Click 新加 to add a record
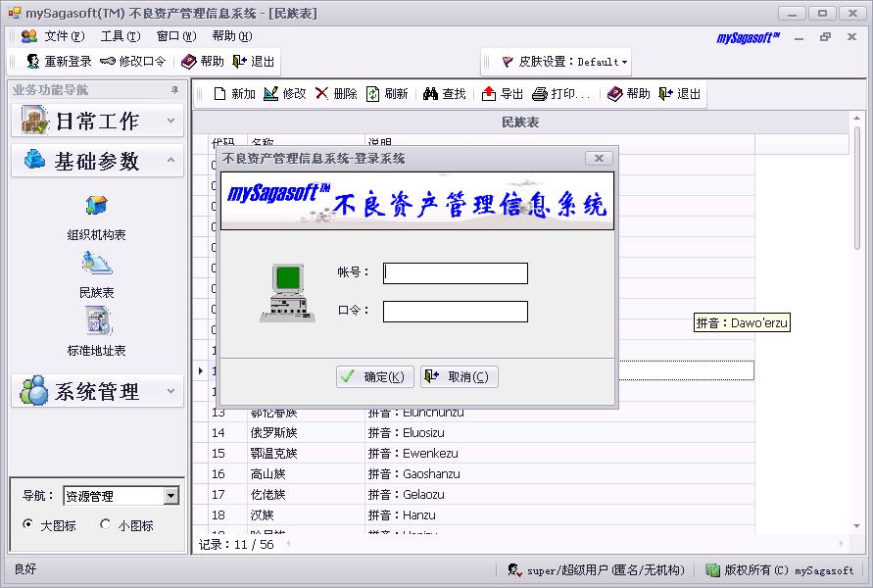873x588 pixels. pos(234,93)
